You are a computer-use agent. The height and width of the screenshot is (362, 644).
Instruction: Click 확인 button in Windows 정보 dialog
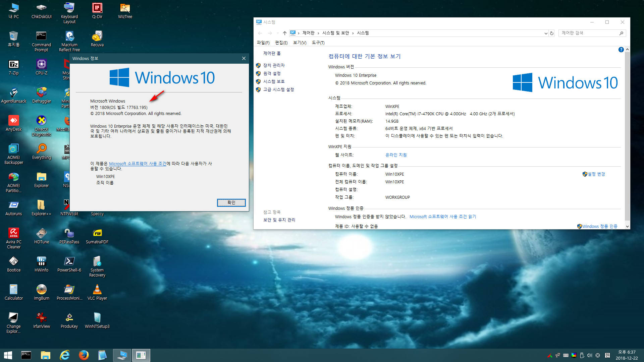tap(231, 202)
